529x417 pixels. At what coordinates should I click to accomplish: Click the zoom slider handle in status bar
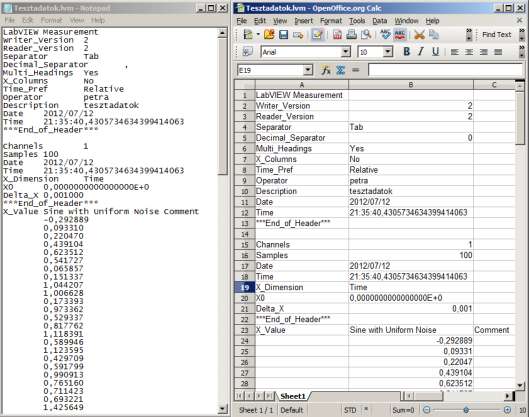point(466,410)
